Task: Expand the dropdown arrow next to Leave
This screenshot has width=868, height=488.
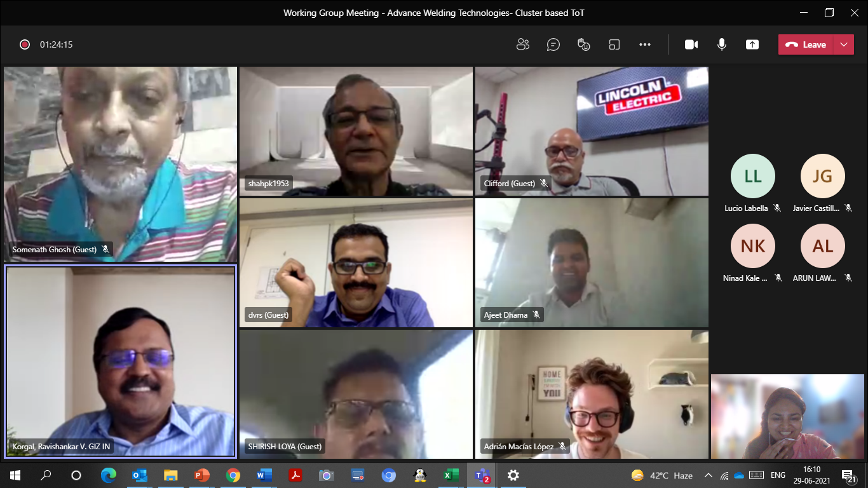Action: click(x=843, y=44)
